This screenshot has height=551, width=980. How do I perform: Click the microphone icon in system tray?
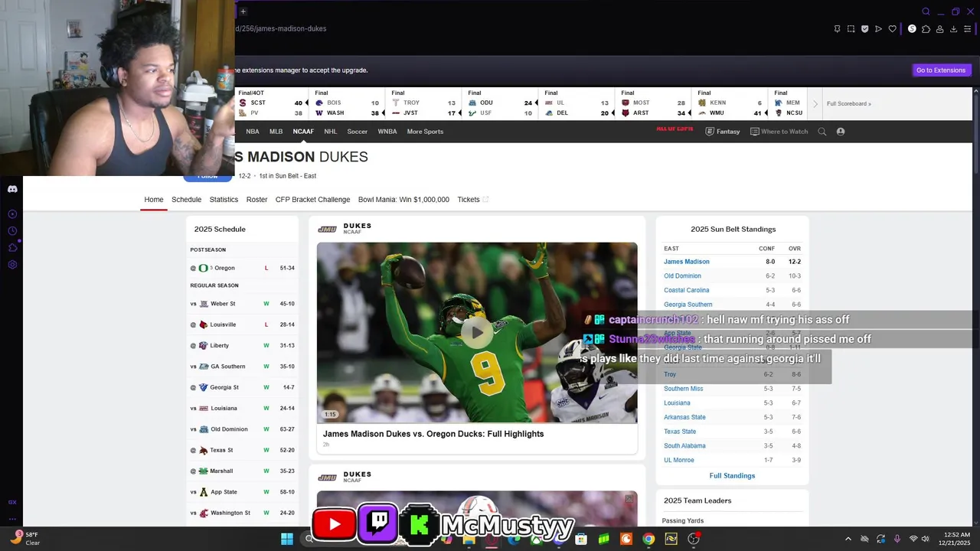coord(897,539)
